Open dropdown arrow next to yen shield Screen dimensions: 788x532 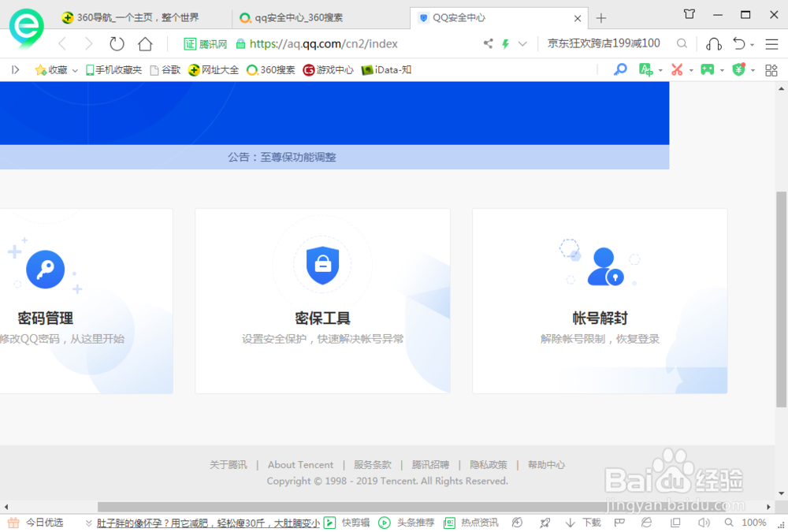(x=753, y=70)
